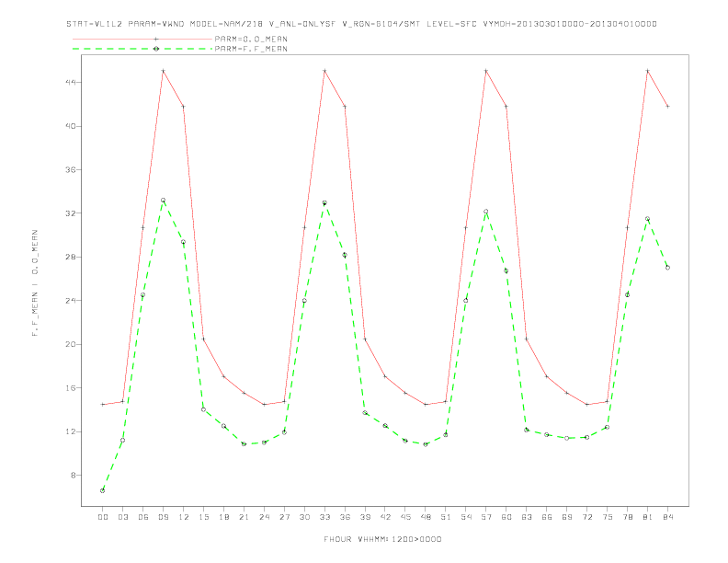Select green circle data point at hour 09
Viewport: 728px width, 563px height.
click(x=163, y=201)
